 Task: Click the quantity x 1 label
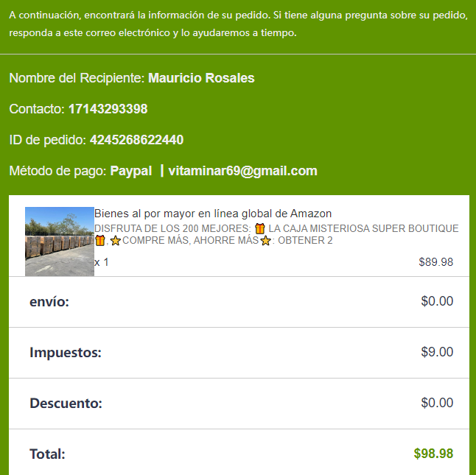[102, 262]
